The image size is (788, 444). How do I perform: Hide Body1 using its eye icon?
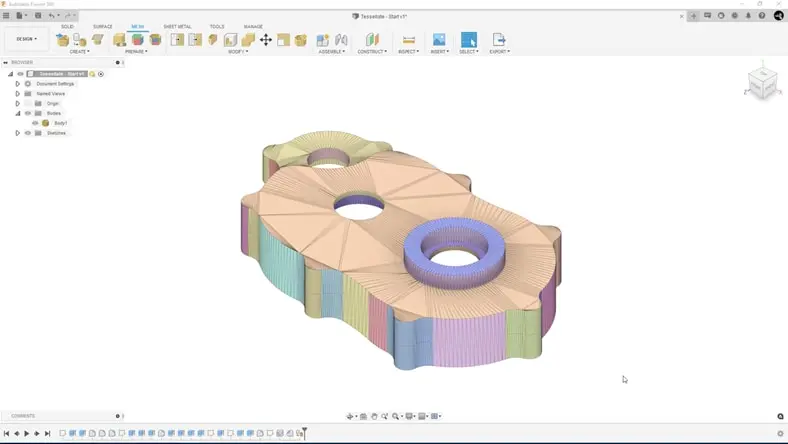35,123
